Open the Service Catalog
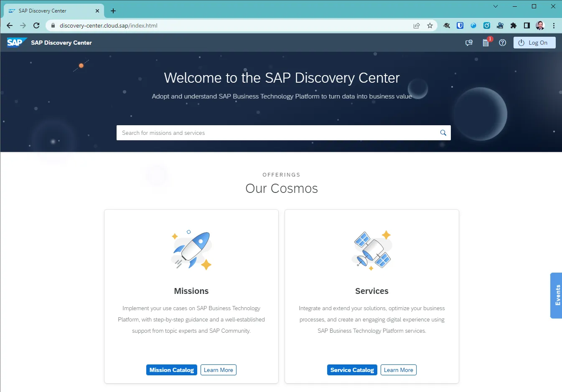This screenshot has height=392, width=562. [x=352, y=370]
